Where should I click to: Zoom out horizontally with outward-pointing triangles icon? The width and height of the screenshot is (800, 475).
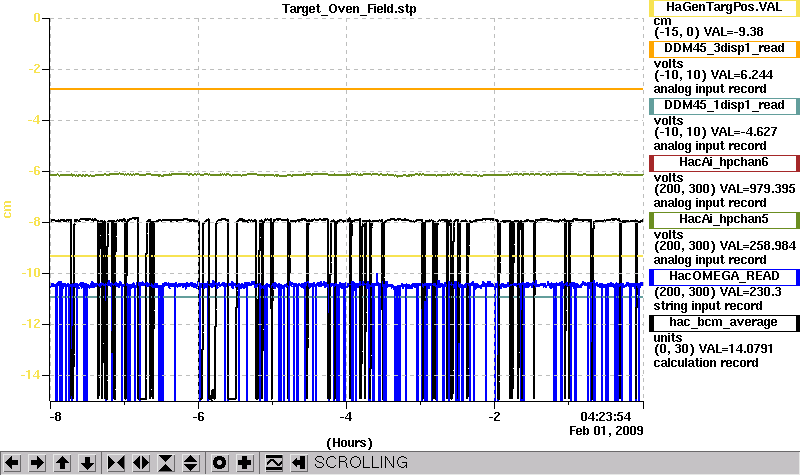(x=141, y=463)
